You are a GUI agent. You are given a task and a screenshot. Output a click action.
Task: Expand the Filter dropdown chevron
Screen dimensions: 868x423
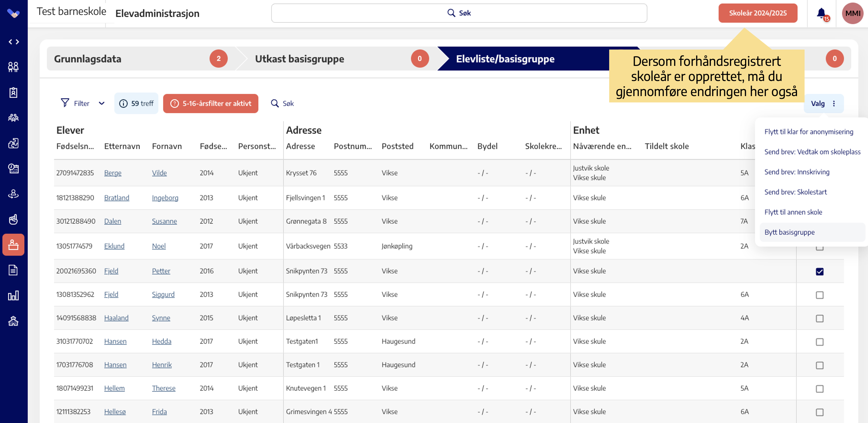(x=101, y=103)
